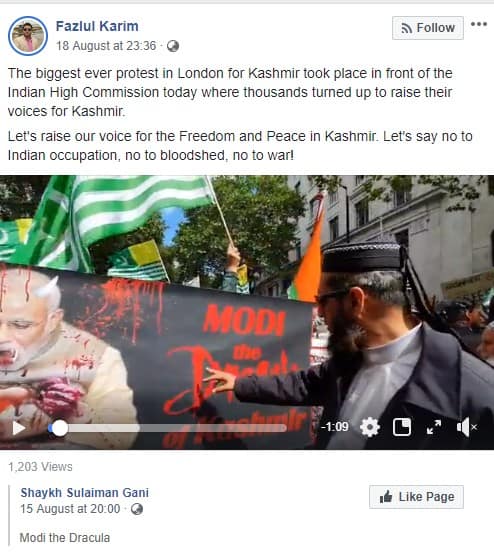Open Fazlul Karim profile link
This screenshot has width=494, height=554.
[97, 26]
